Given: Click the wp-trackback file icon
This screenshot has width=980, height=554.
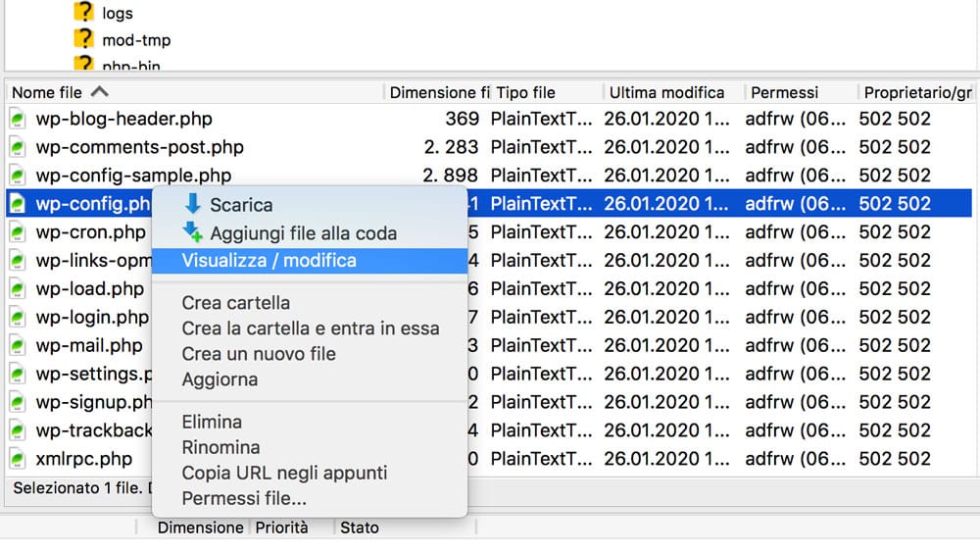Looking at the screenshot, I should (x=18, y=430).
